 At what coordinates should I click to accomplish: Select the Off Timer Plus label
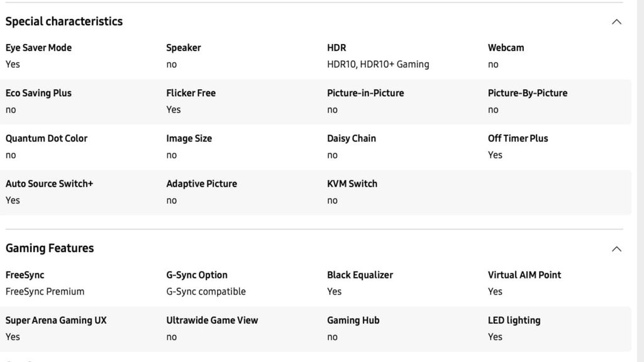(x=518, y=138)
